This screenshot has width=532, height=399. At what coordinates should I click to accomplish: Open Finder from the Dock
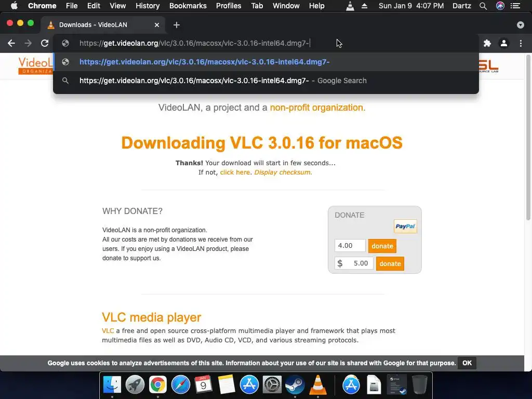(112, 385)
